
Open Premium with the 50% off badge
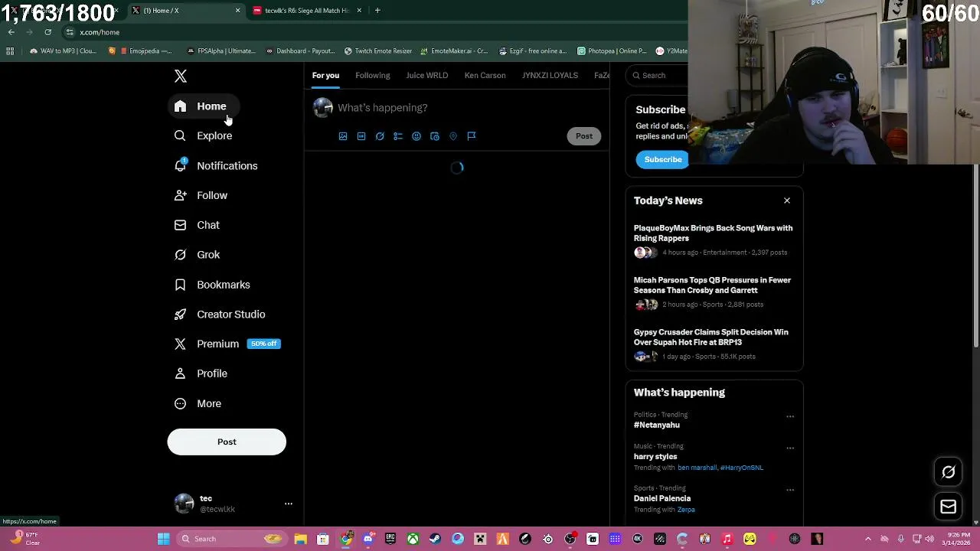pyautogui.click(x=227, y=344)
